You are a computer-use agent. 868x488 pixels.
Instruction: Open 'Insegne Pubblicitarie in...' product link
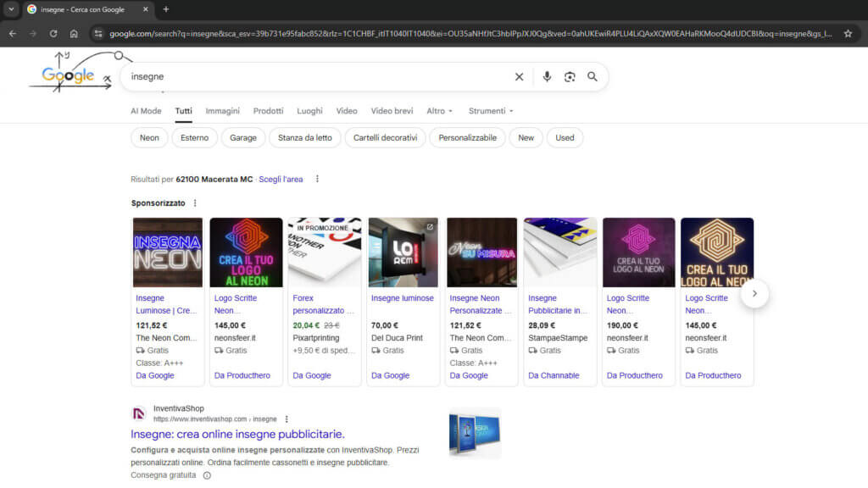coord(558,304)
